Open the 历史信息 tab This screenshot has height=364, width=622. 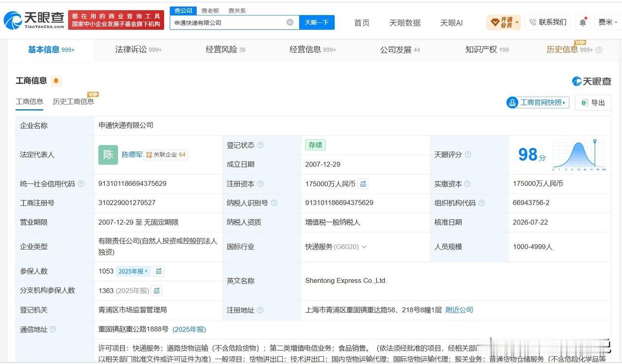(570, 50)
